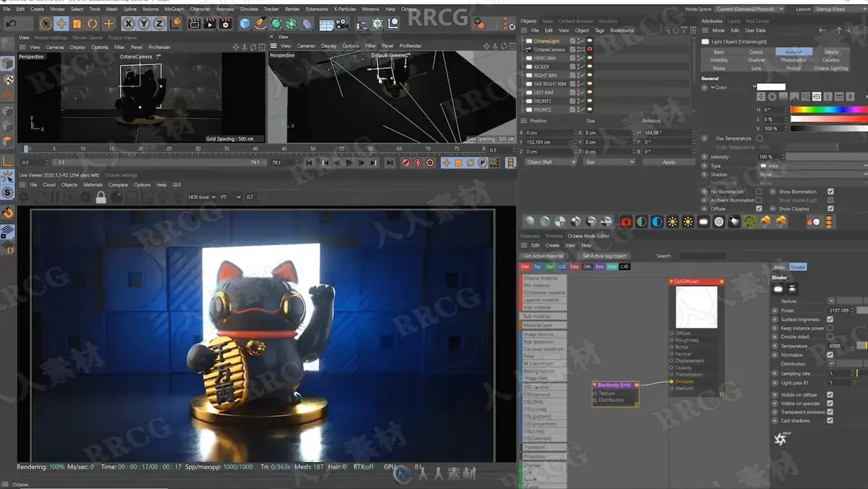Click the color wheel mode icon

pos(772,96)
